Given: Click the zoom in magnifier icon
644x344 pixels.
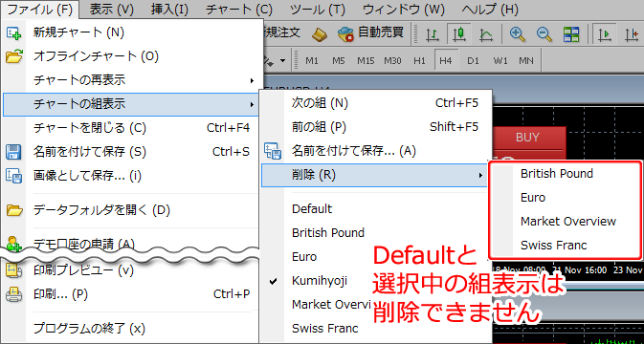Looking at the screenshot, I should pyautogui.click(x=518, y=34).
